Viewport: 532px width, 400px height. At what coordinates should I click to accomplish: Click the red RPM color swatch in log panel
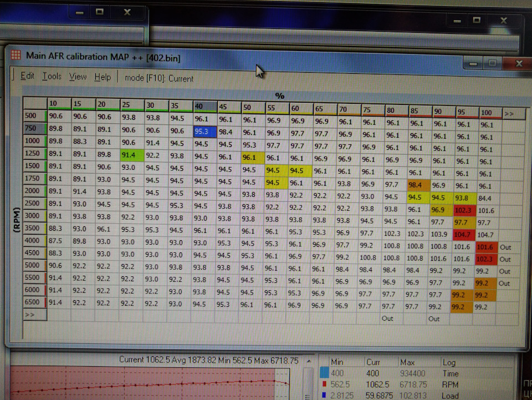click(x=324, y=384)
